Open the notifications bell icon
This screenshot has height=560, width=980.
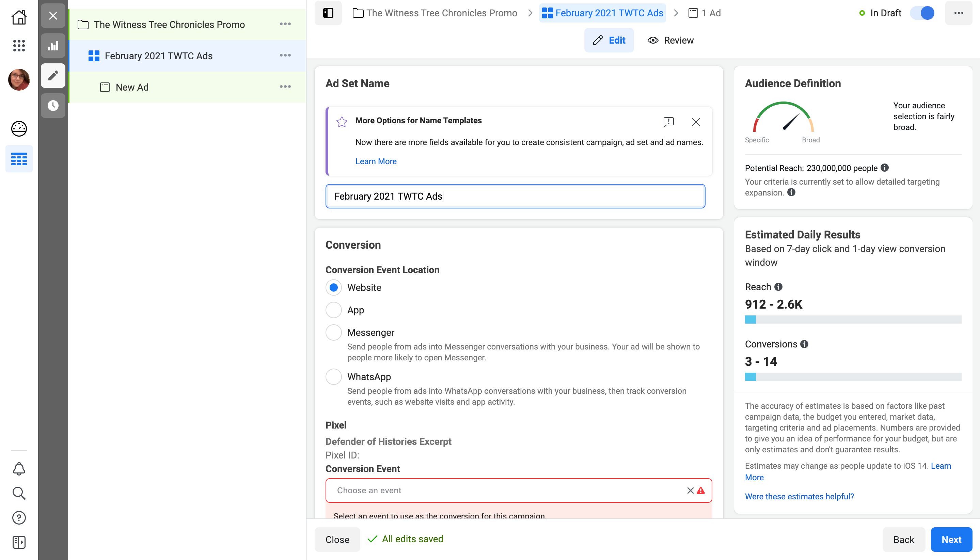[19, 468]
